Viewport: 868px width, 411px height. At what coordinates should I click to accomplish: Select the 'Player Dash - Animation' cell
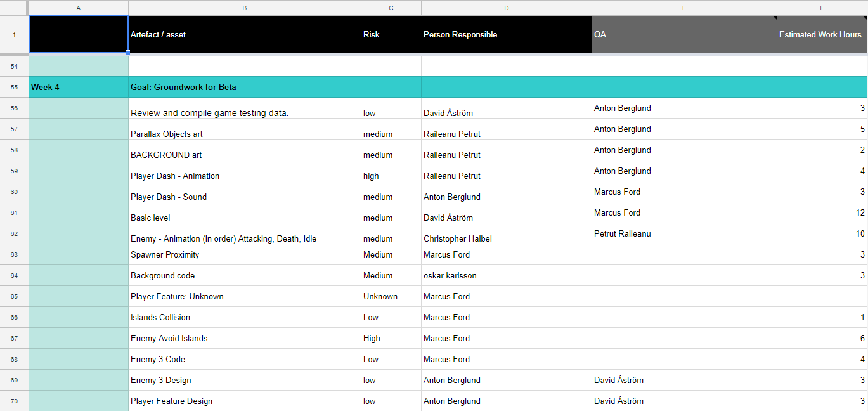(244, 171)
